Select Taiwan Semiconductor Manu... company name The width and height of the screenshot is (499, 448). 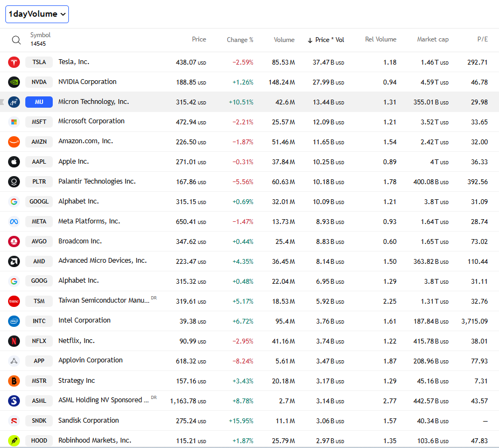tap(104, 300)
